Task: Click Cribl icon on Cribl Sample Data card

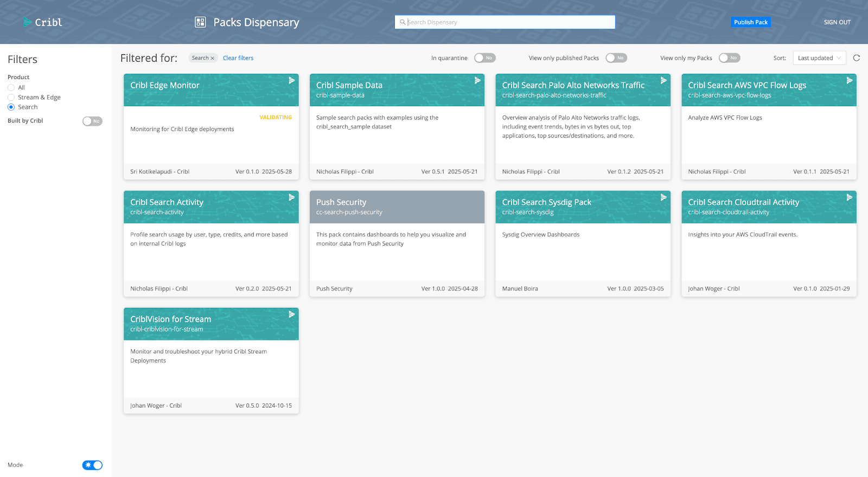Action: pyautogui.click(x=477, y=81)
